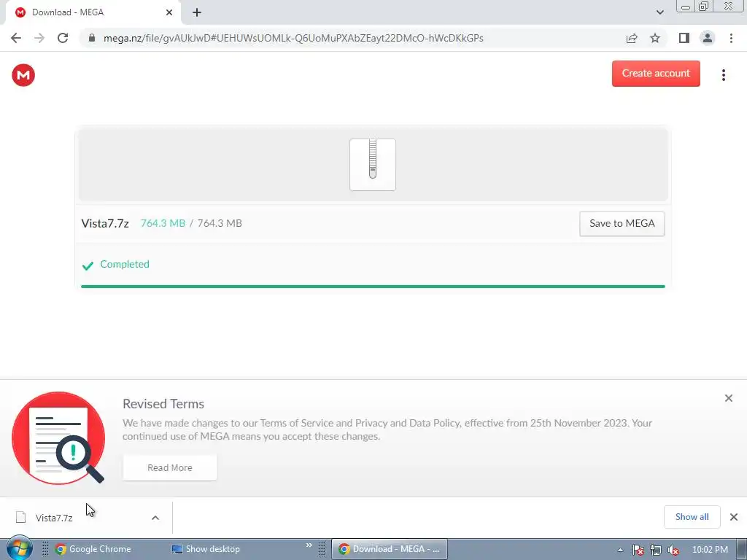
Task: Click the Action Center flag tray icon
Action: point(638,550)
